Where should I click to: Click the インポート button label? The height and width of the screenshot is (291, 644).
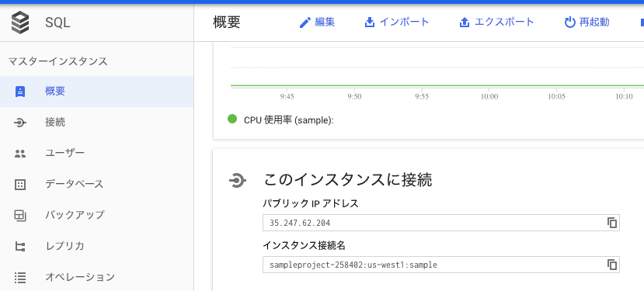click(404, 23)
